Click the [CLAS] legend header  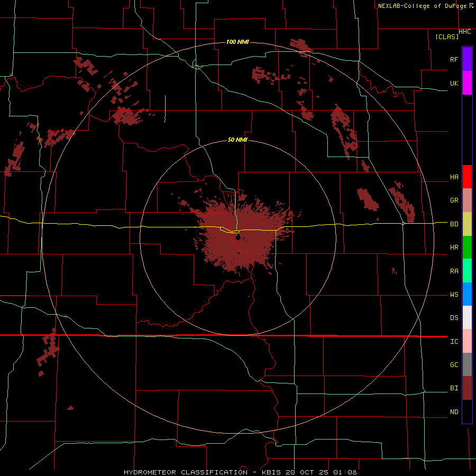click(447, 37)
